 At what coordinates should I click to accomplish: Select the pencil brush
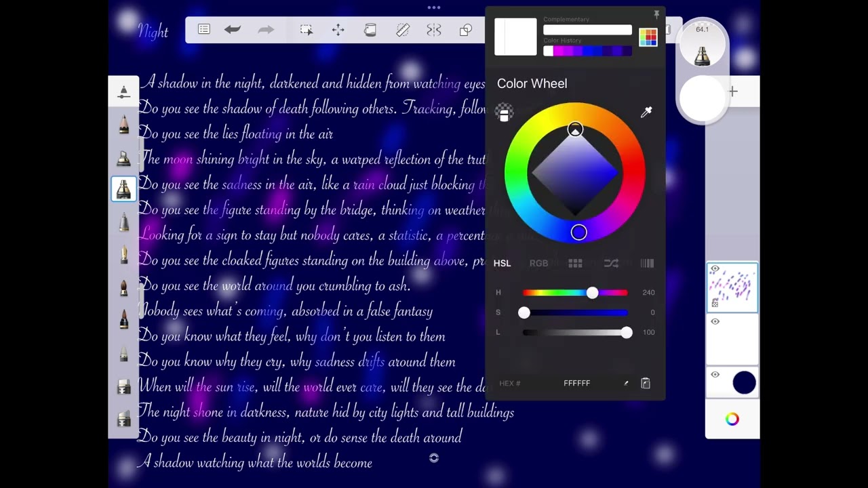123,125
